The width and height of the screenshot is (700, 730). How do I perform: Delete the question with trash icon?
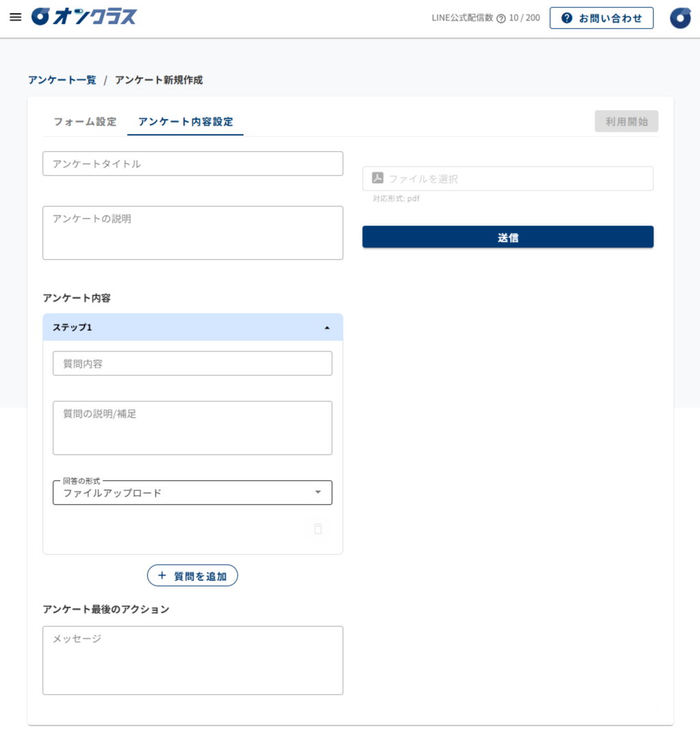318,529
